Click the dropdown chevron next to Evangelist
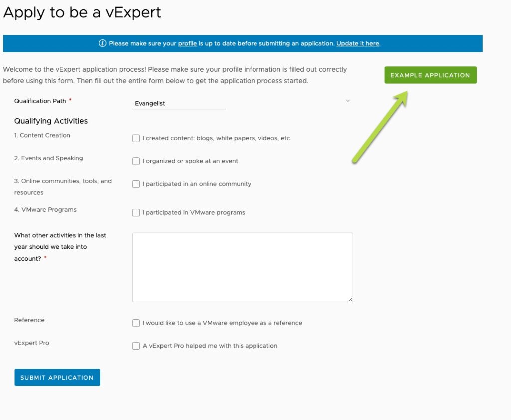This screenshot has width=511, height=420. (348, 101)
